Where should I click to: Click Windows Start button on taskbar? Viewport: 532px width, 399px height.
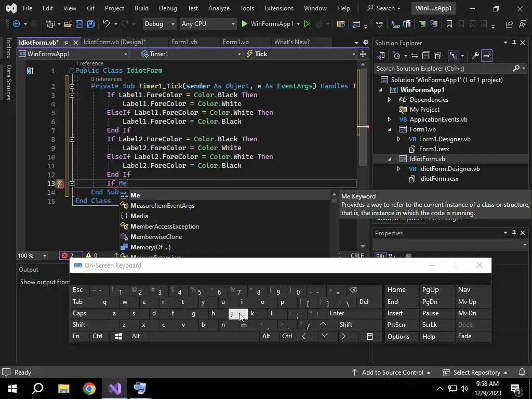tap(12, 389)
